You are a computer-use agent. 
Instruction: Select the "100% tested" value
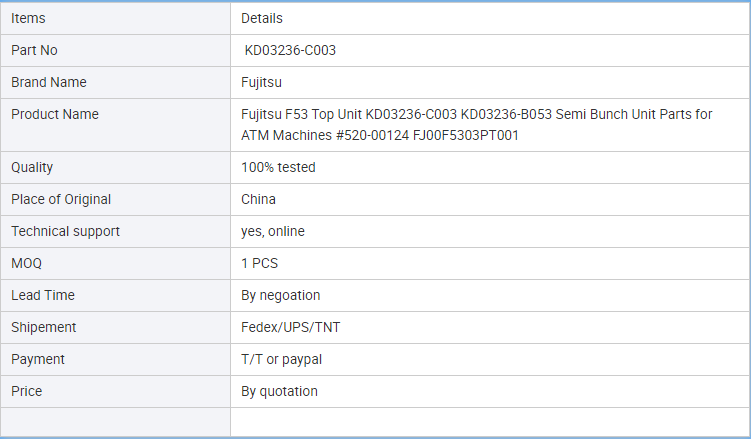pos(278,167)
